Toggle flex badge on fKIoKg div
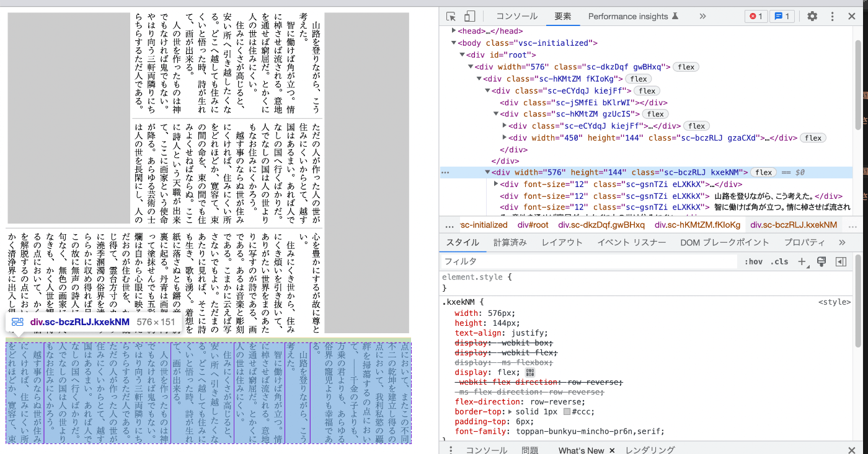 (x=639, y=79)
